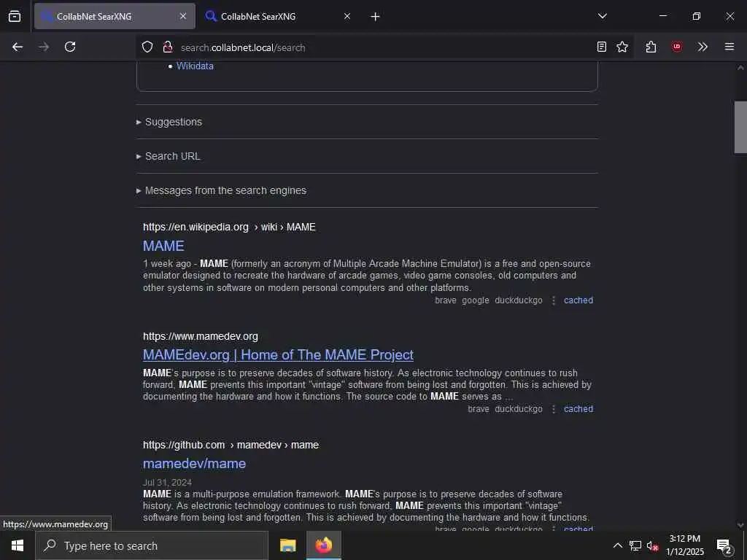
Task: Click the page vertical scrollbar thumb
Action: 740,127
